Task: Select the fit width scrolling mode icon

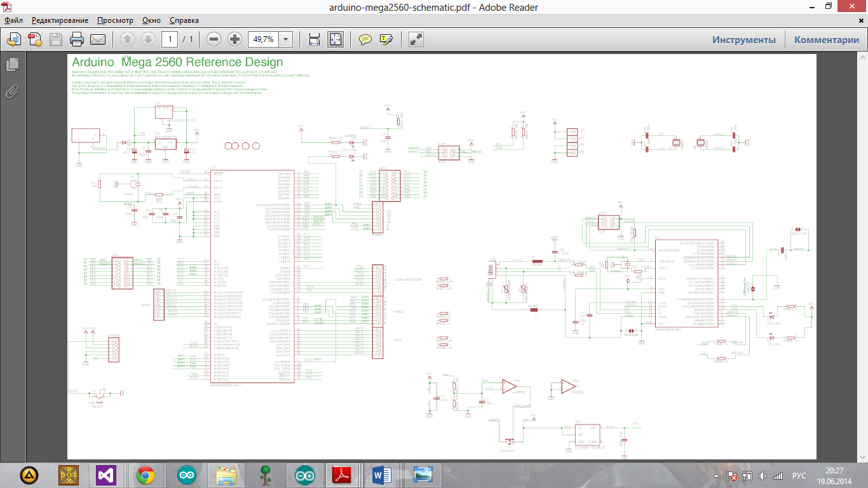Action: [x=314, y=39]
